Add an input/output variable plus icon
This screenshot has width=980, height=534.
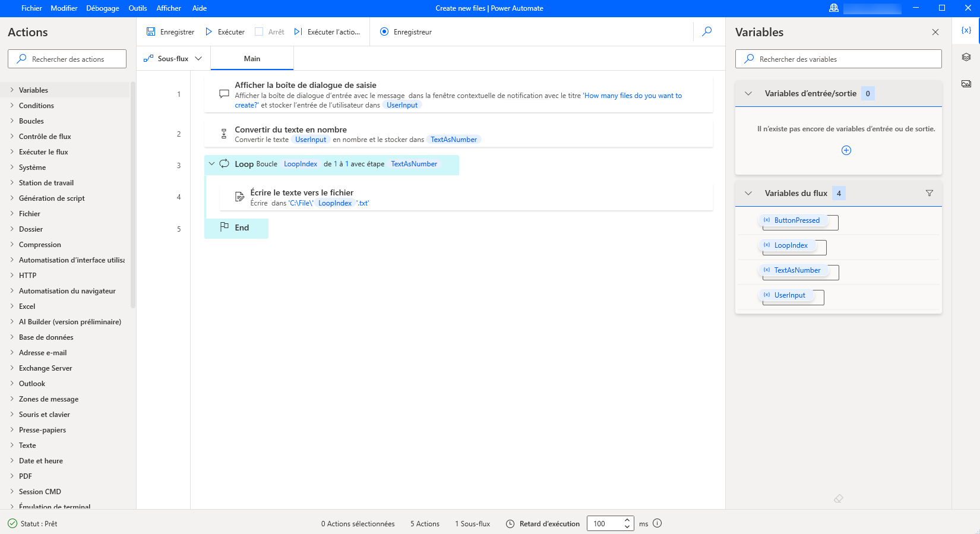point(846,150)
